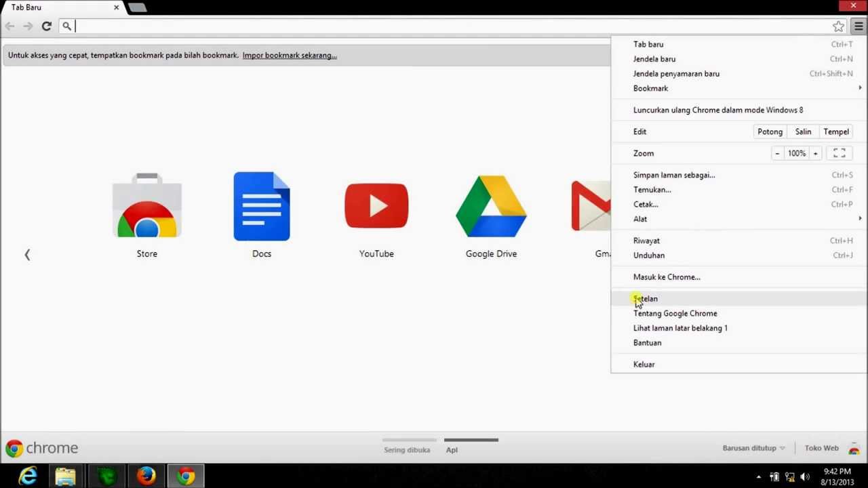Select Tab baru menu item

point(738,44)
